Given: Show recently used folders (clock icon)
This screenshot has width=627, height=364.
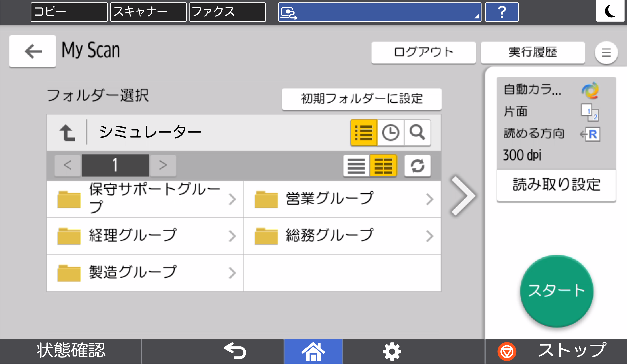Looking at the screenshot, I should click(390, 132).
